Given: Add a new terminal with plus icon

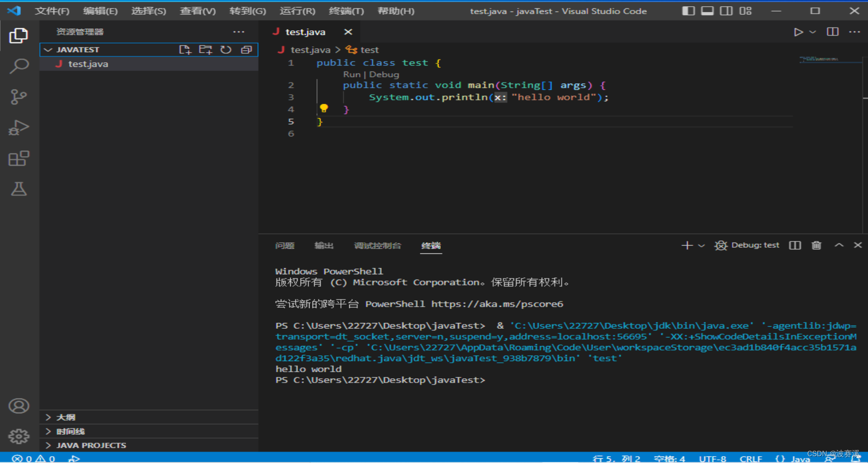Looking at the screenshot, I should (687, 245).
